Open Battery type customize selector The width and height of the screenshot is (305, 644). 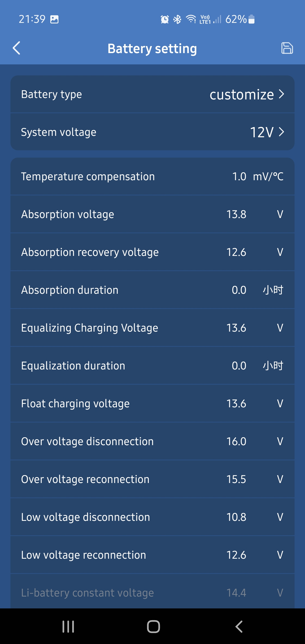[x=242, y=94]
